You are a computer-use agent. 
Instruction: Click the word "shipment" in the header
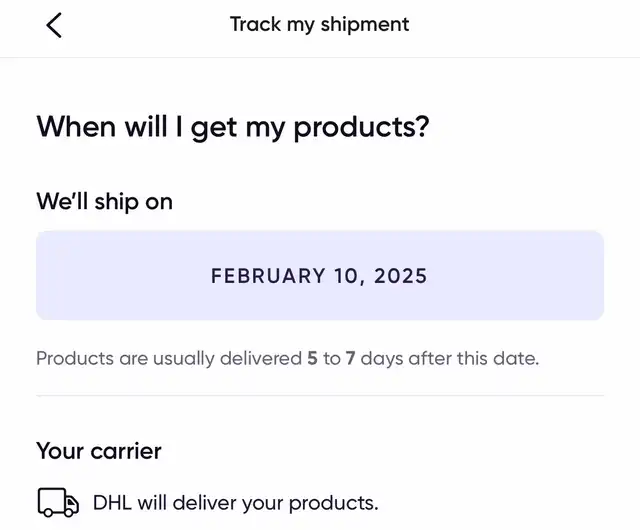click(364, 25)
